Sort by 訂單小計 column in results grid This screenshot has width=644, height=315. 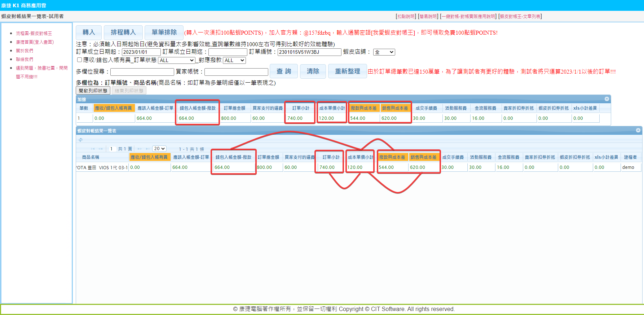coord(331,157)
